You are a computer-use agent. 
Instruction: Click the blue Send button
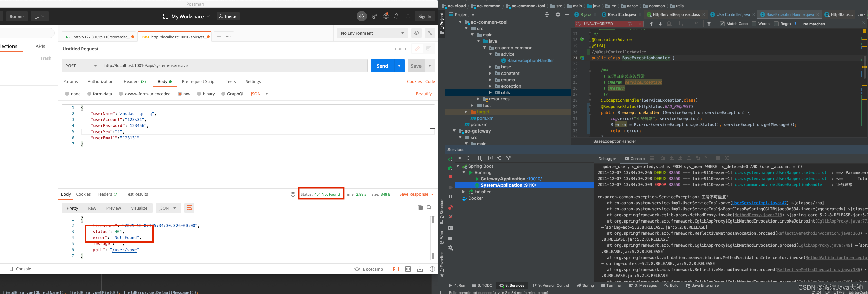[x=382, y=66]
